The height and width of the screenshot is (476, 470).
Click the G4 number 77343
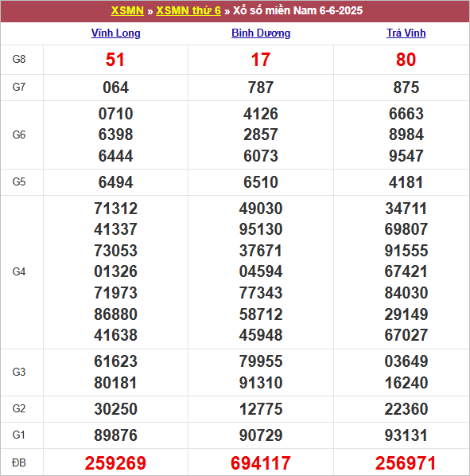[x=261, y=293]
